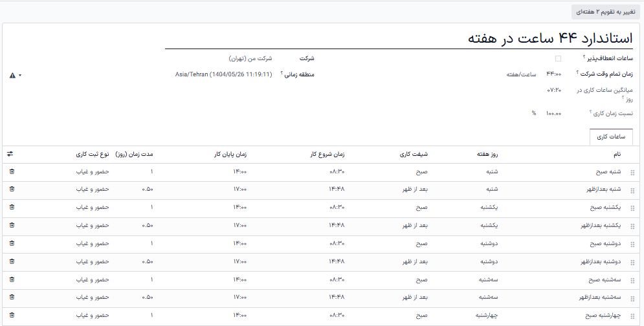
Task: Click trash icon on دوشنبه بعدازظهر row
Action: point(12,262)
